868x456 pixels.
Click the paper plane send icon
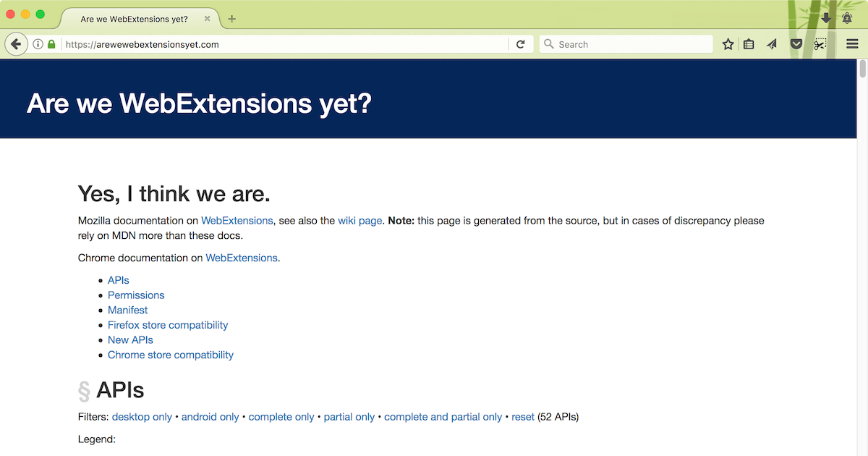point(772,44)
